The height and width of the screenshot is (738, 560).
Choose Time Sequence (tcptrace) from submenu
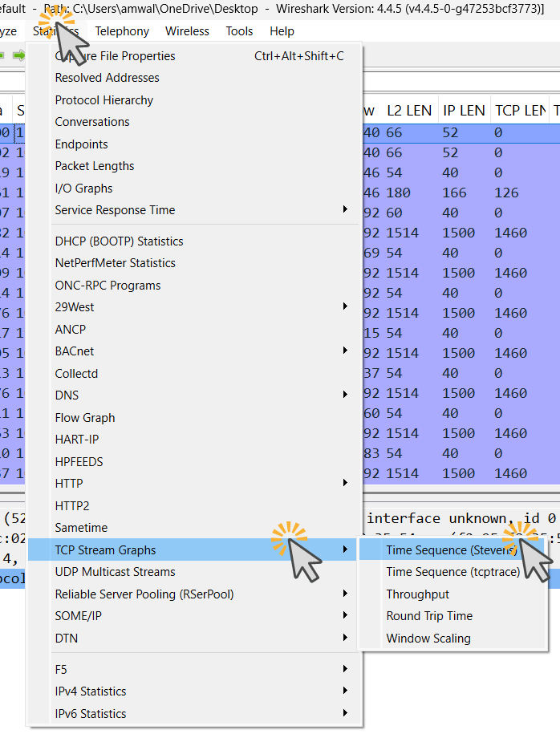(452, 572)
